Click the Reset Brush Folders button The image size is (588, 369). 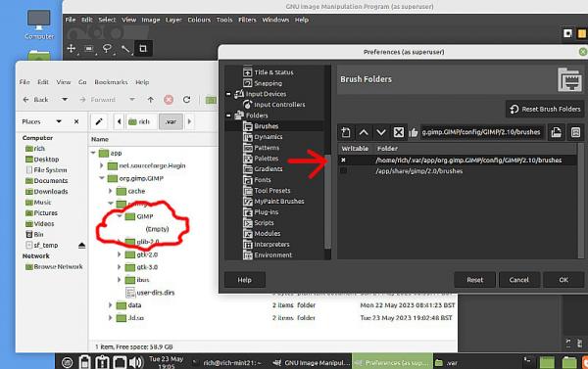coord(545,109)
